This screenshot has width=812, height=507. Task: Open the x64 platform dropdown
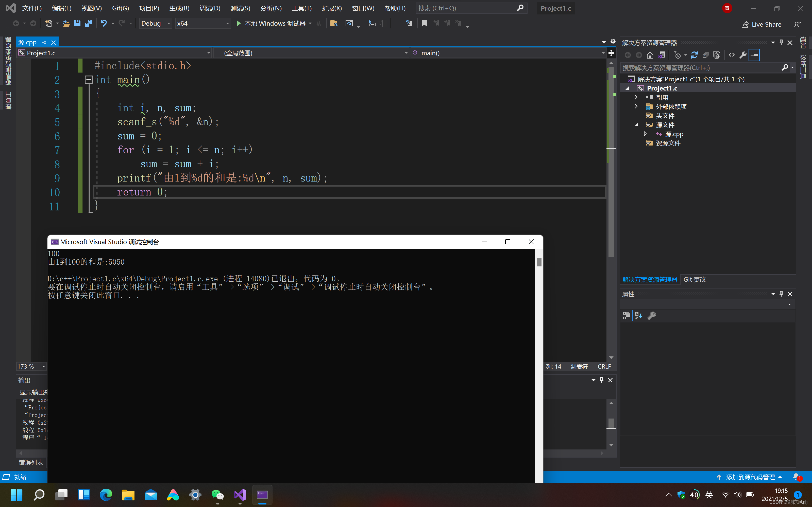203,24
